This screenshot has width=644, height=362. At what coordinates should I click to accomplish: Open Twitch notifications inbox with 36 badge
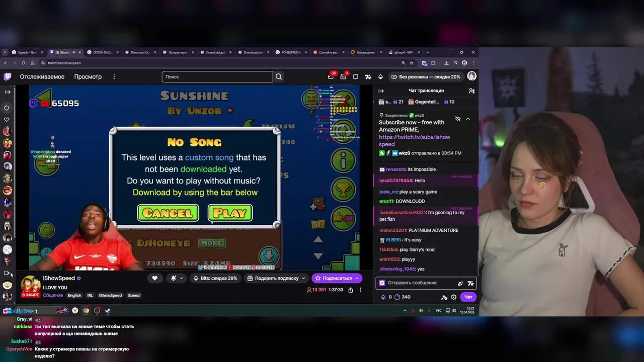[331, 76]
